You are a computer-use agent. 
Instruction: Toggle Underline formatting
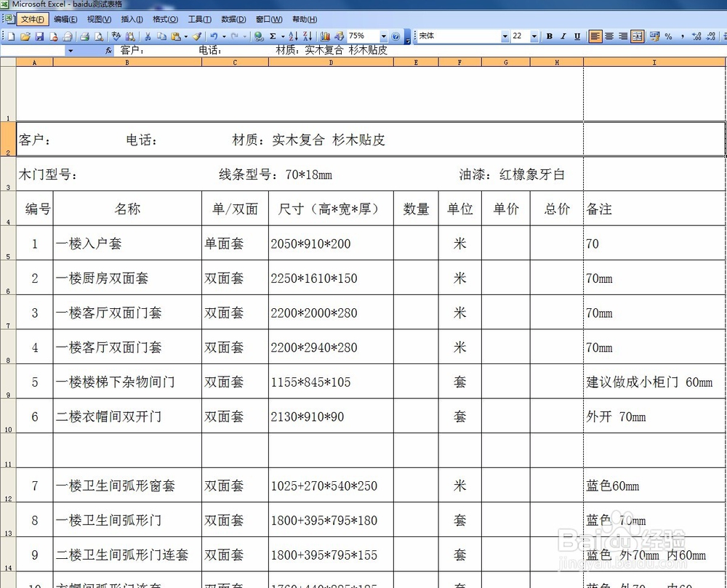[577, 36]
